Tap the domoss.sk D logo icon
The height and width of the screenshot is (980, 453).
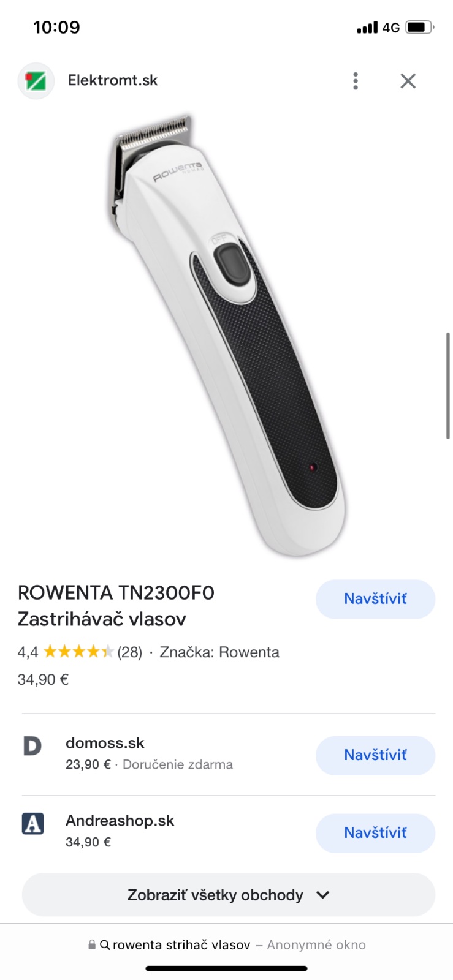pyautogui.click(x=32, y=746)
